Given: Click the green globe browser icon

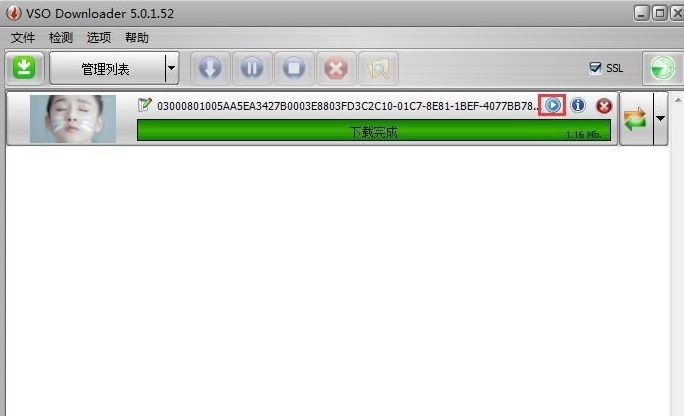Looking at the screenshot, I should pyautogui.click(x=662, y=68).
